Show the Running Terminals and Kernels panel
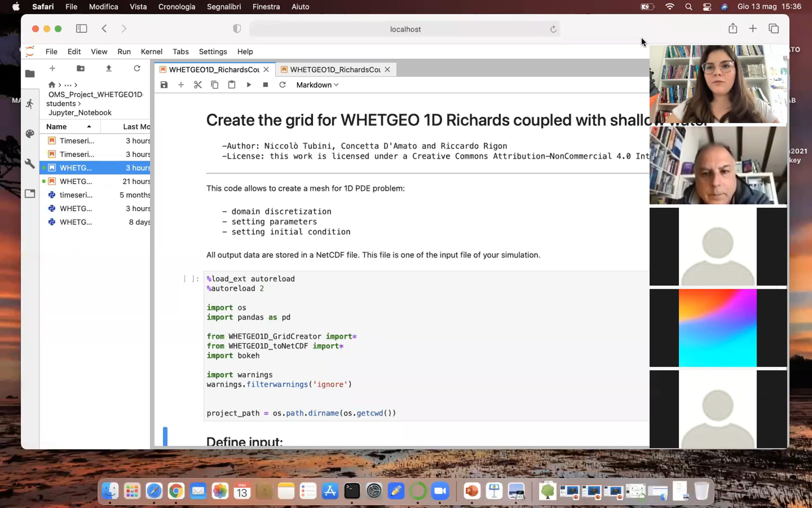The image size is (812, 508). [x=30, y=104]
